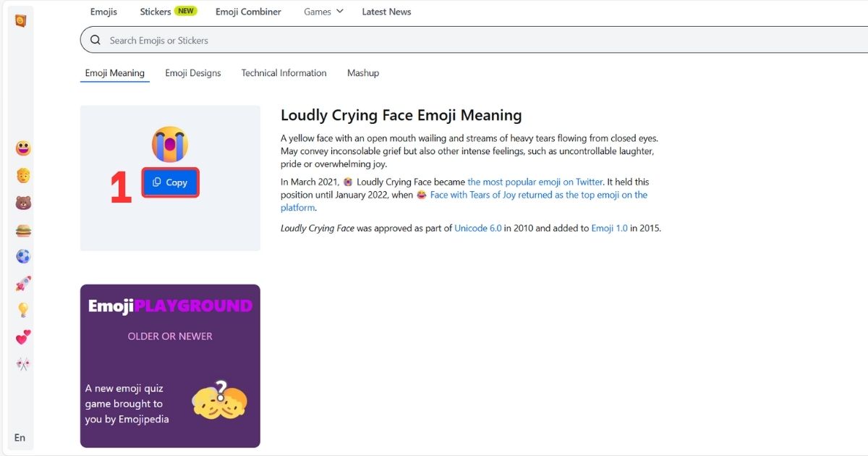Expand the Games dropdown menu
Viewport: 868px width, 456px height.
click(x=323, y=12)
